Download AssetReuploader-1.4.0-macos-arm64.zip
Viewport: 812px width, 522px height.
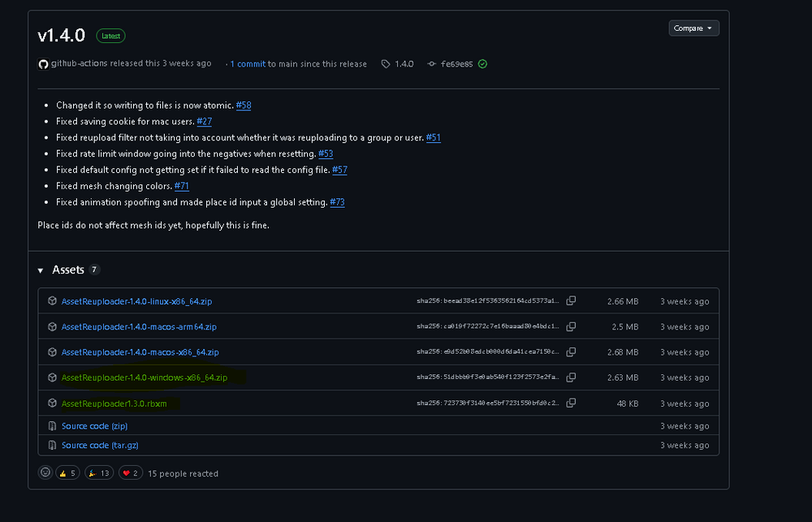139,327
